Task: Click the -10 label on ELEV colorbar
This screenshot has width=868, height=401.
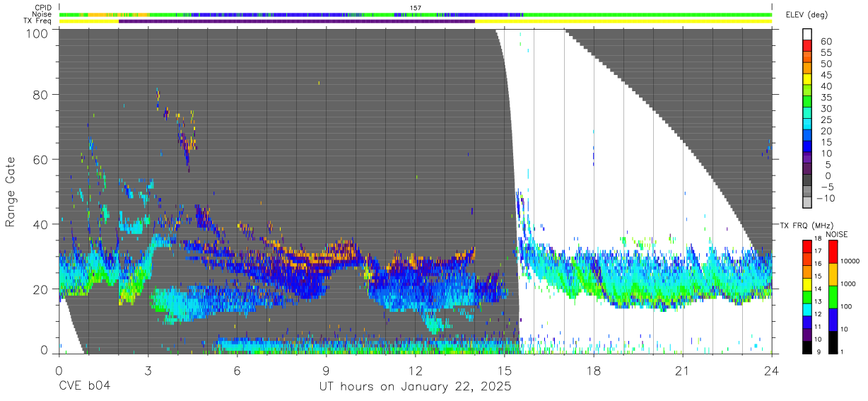Action: pyautogui.click(x=826, y=198)
